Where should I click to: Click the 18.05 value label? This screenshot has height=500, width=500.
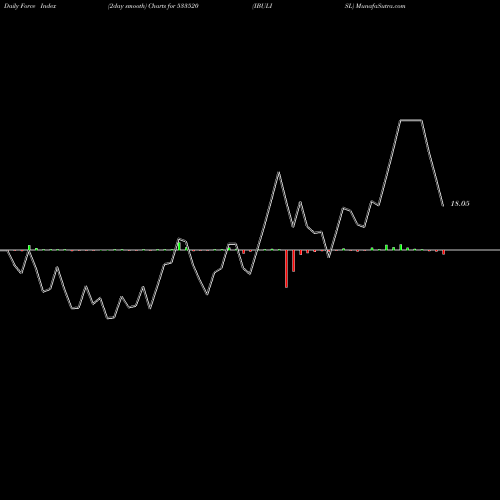coord(460,203)
